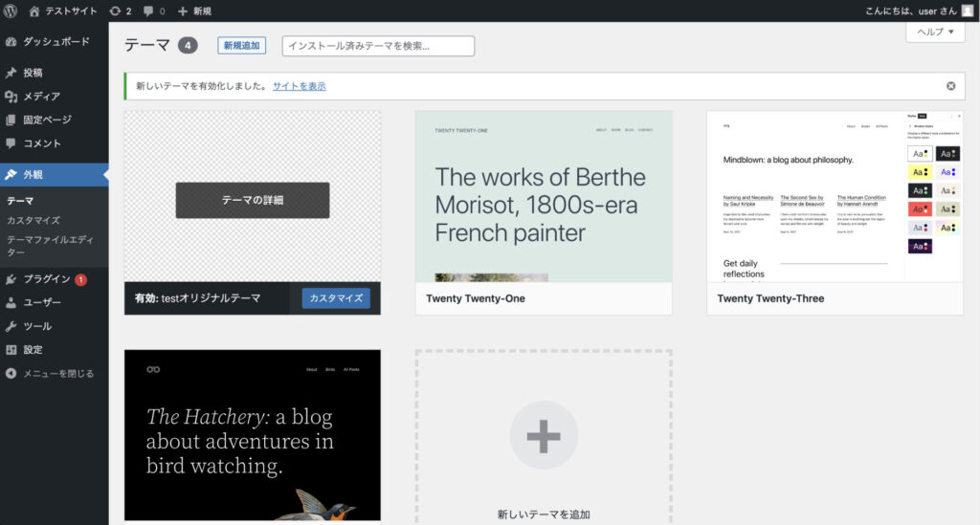The width and height of the screenshot is (980, 525).
Task: Click the blue カスタマイズ button on active theme
Action: [336, 298]
